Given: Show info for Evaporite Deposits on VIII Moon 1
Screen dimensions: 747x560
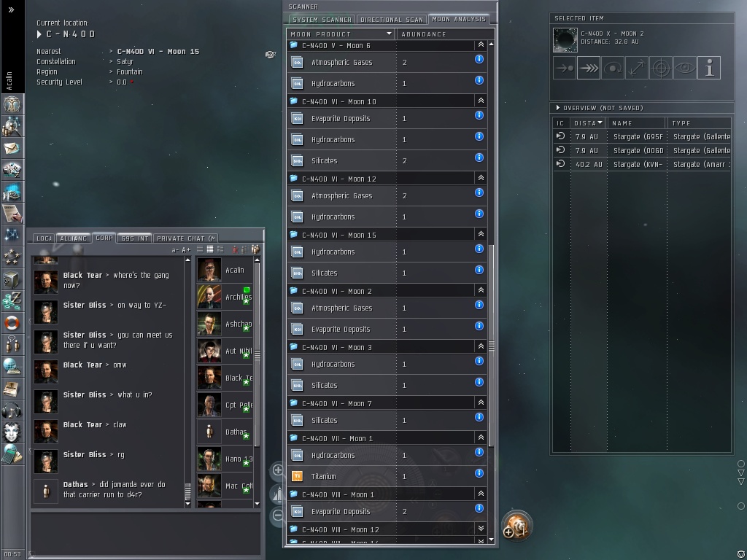Looking at the screenshot, I should [x=479, y=508].
